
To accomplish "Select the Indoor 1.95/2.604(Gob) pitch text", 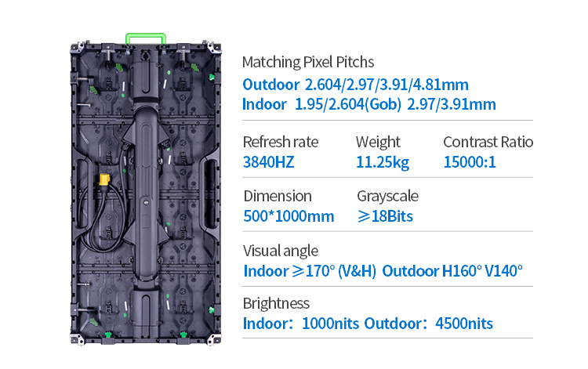I will [321, 104].
